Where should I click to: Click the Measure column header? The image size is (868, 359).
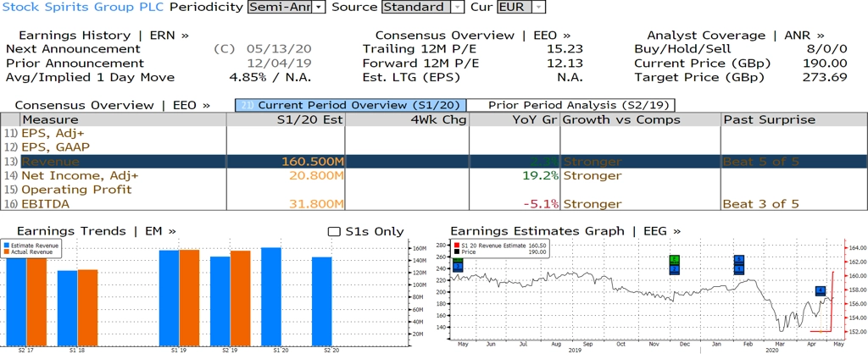tap(123, 119)
